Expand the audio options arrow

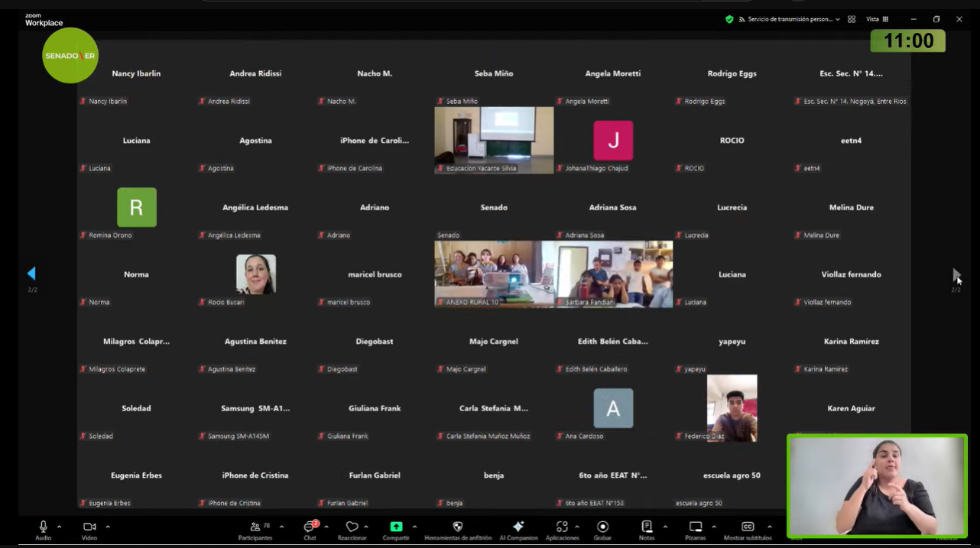60,527
